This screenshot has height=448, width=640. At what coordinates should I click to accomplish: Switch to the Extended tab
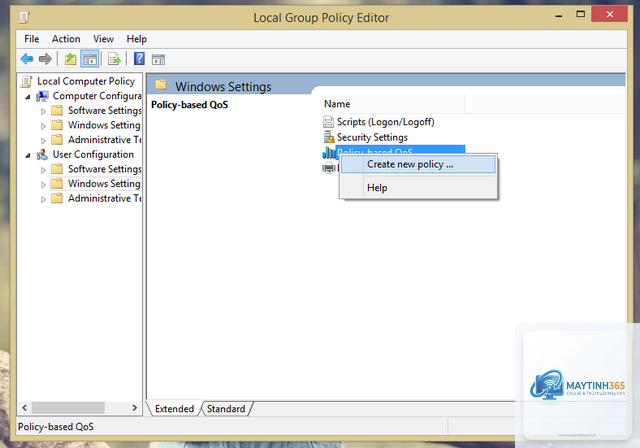coord(174,409)
